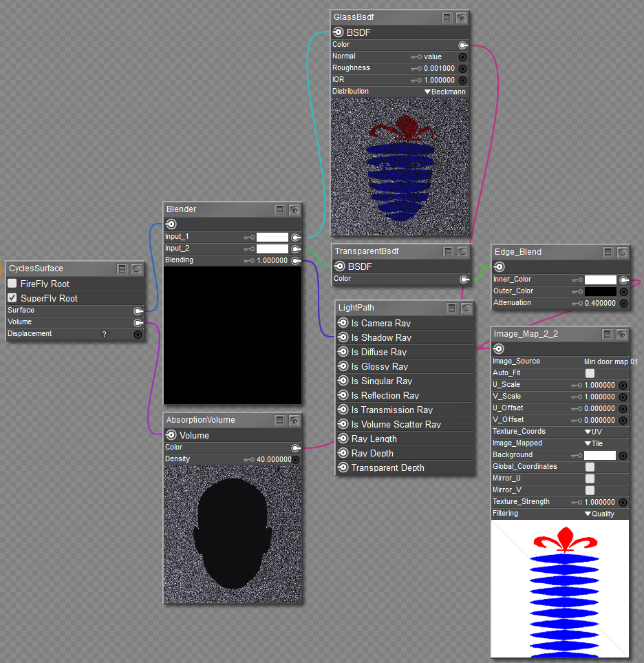Click the Image_Map_2_2 node menu icon
The width and height of the screenshot is (644, 663).
[x=608, y=334]
